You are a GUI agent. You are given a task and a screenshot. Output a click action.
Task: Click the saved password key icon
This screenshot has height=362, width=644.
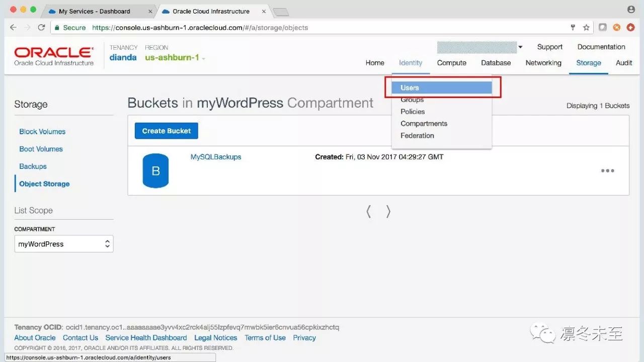point(573,28)
